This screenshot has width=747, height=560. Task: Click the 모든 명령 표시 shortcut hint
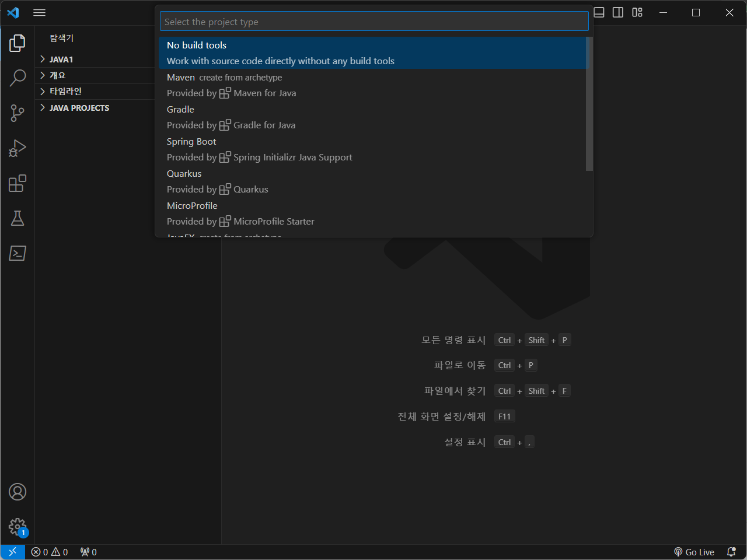(x=453, y=340)
